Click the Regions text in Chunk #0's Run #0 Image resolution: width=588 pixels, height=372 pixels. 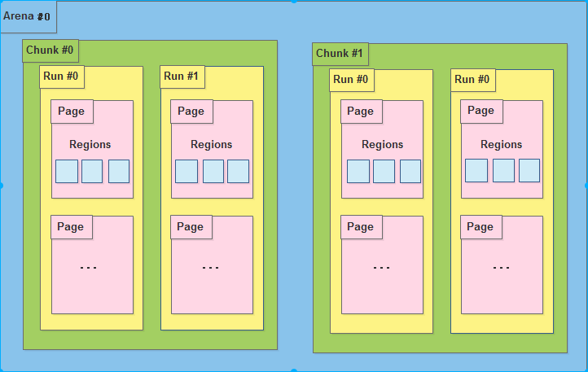coord(90,145)
